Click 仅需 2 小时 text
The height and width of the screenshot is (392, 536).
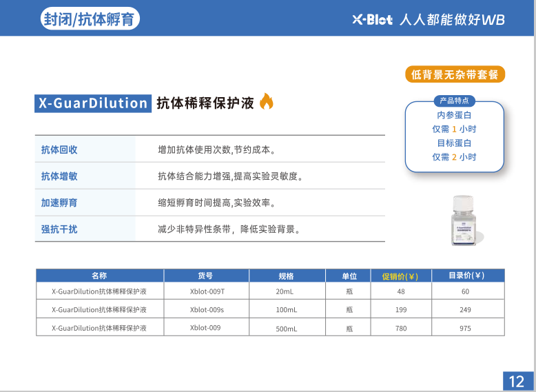click(454, 157)
